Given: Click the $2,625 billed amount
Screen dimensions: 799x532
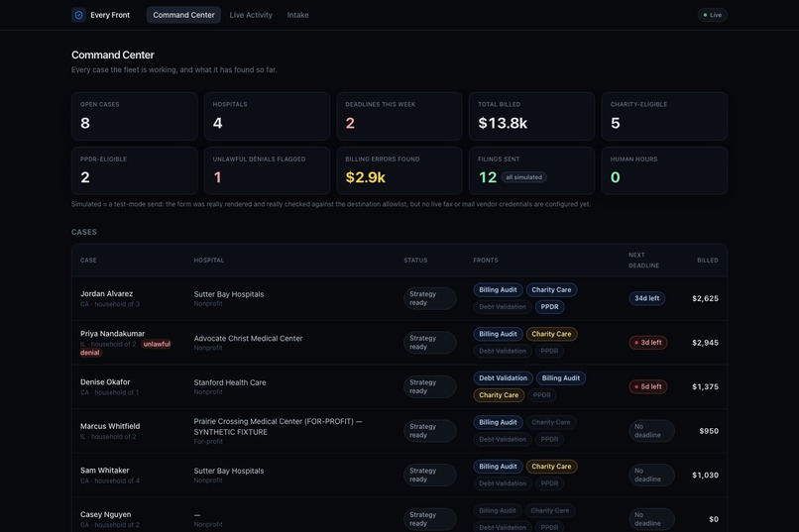Looking at the screenshot, I should click(x=705, y=298).
